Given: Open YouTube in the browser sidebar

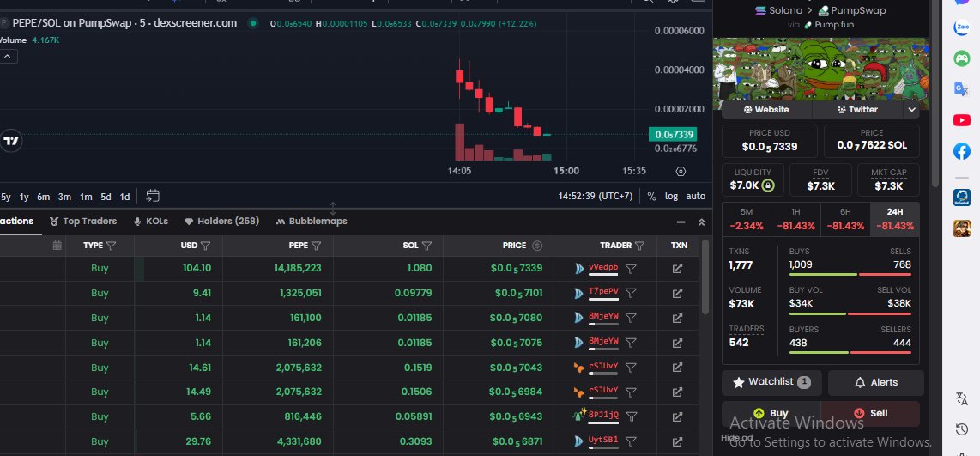Looking at the screenshot, I should [x=961, y=120].
